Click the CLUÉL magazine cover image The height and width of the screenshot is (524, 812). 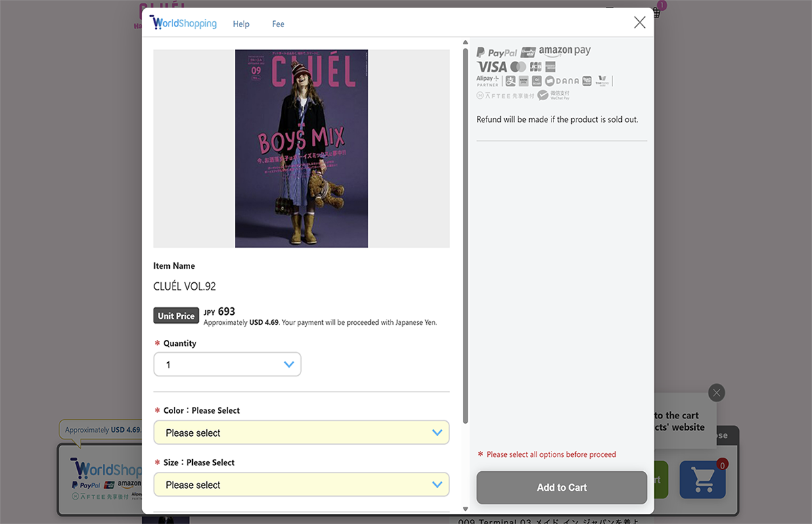301,148
